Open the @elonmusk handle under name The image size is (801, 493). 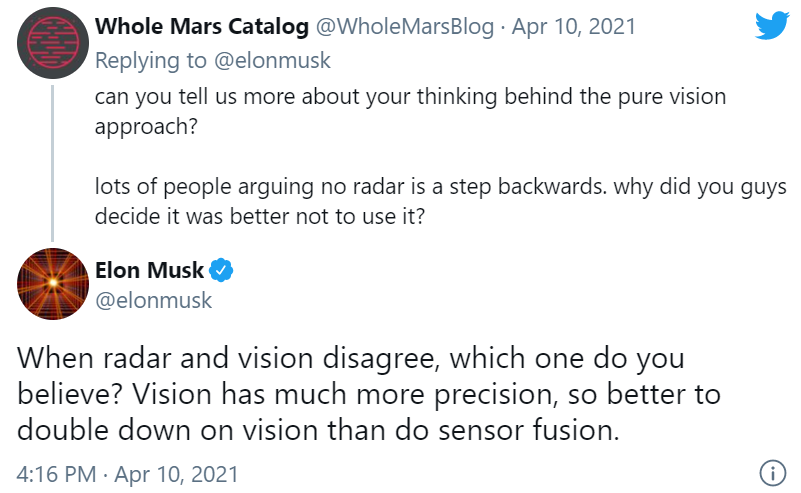coord(153,300)
